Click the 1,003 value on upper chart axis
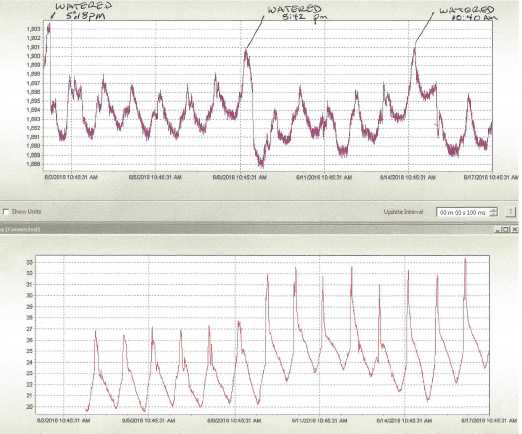The height and width of the screenshot is (434, 522). 33,29
